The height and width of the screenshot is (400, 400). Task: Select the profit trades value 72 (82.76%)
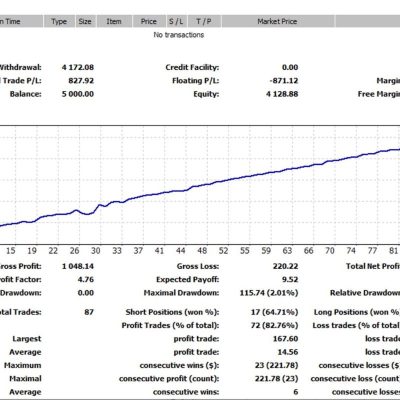[274, 326]
